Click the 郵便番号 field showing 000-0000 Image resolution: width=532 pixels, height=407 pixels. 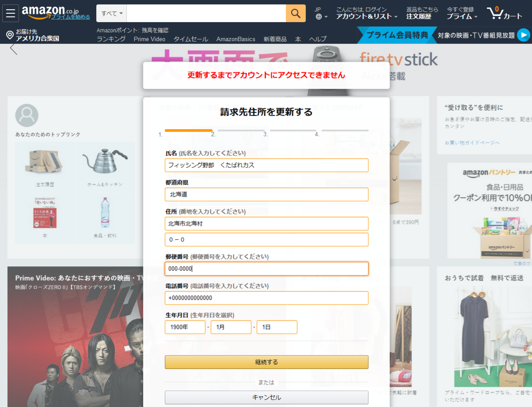pos(266,269)
